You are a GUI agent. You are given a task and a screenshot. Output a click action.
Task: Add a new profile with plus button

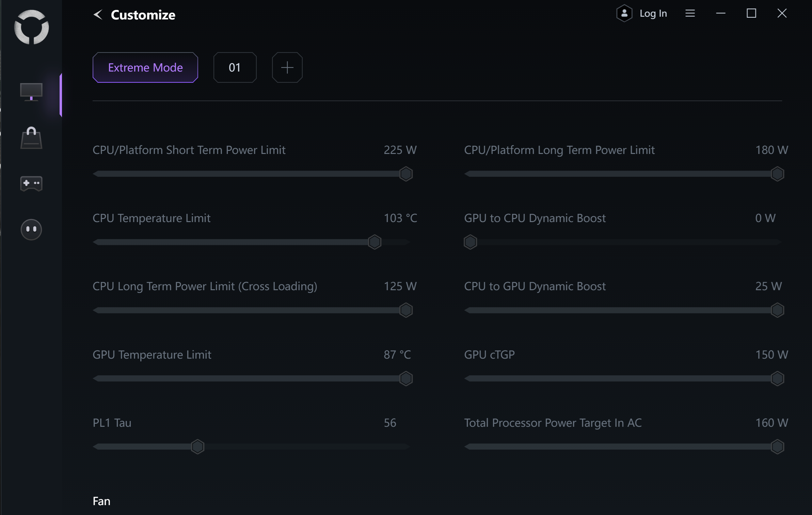point(287,67)
